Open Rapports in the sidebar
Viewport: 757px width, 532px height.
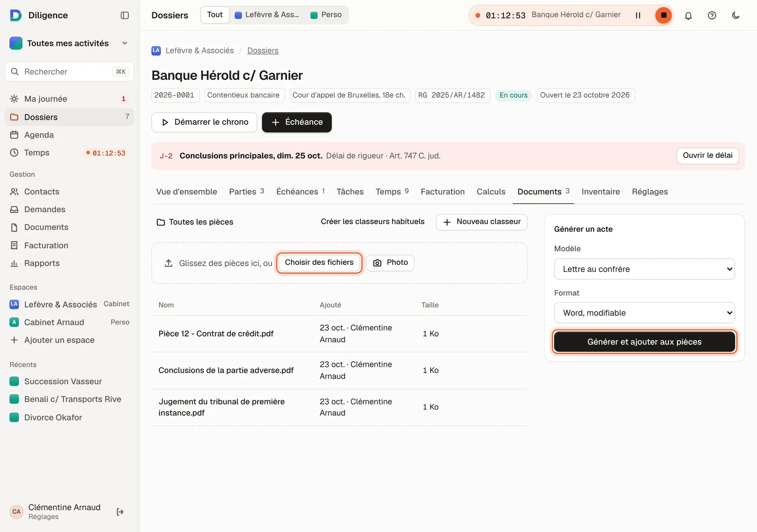pos(70,263)
